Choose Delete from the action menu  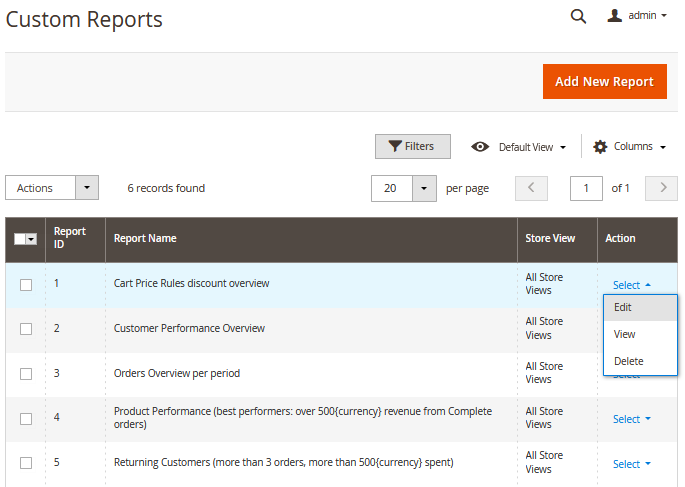[x=628, y=361]
